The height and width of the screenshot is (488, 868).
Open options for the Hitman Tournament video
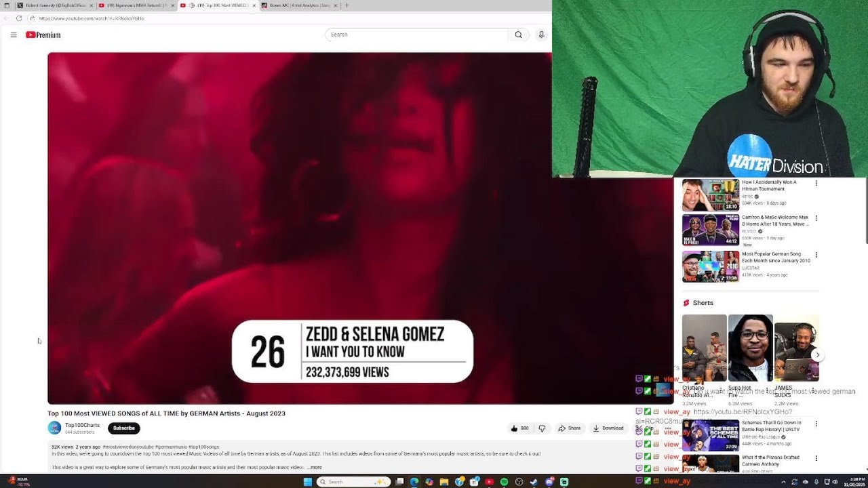coord(816,183)
